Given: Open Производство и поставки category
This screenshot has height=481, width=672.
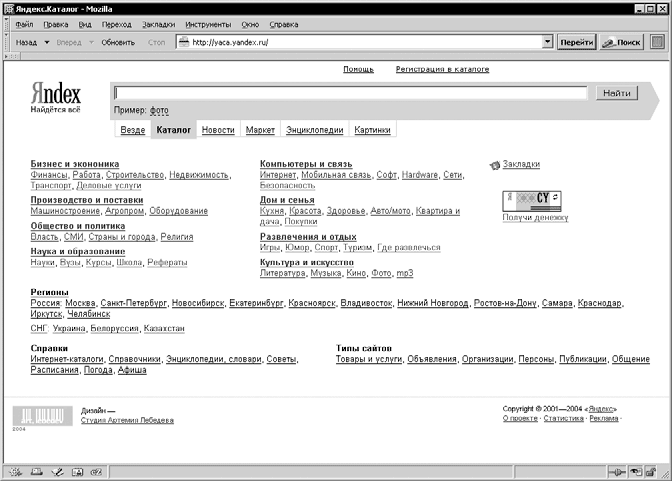Looking at the screenshot, I should 87,200.
